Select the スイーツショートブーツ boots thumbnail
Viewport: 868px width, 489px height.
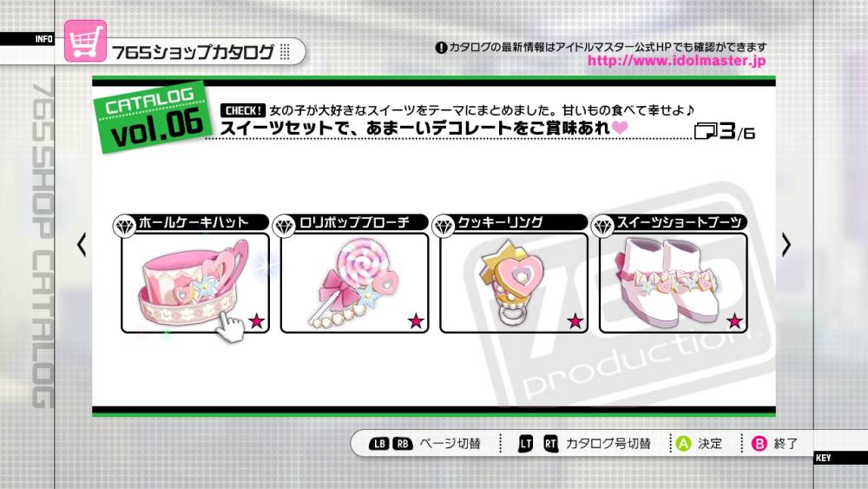click(674, 283)
